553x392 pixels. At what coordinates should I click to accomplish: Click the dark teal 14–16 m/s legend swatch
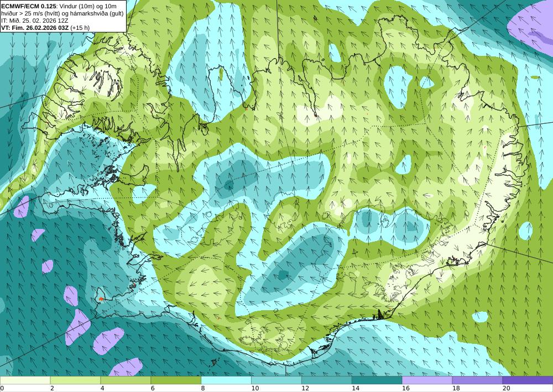tap(377, 380)
